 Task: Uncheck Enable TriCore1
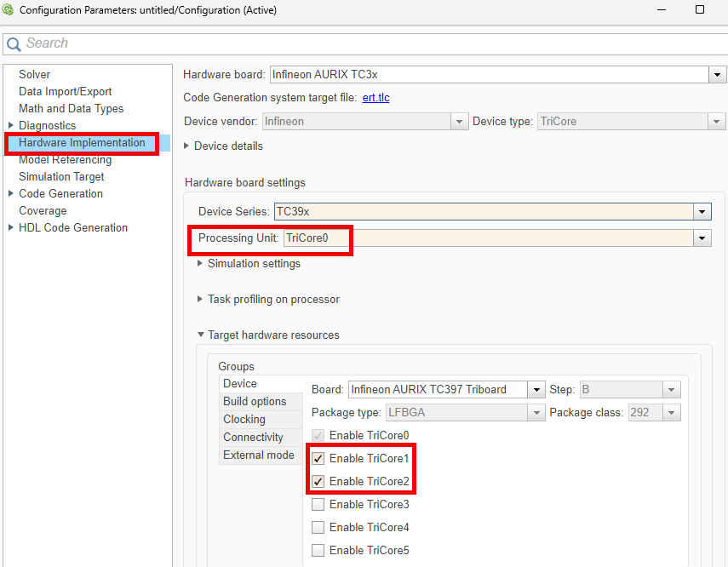(x=318, y=458)
